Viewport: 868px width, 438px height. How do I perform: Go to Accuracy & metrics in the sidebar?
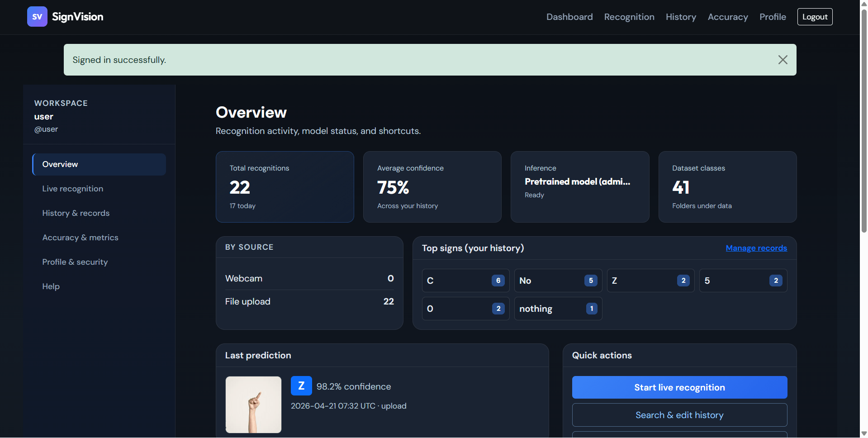coord(99,238)
